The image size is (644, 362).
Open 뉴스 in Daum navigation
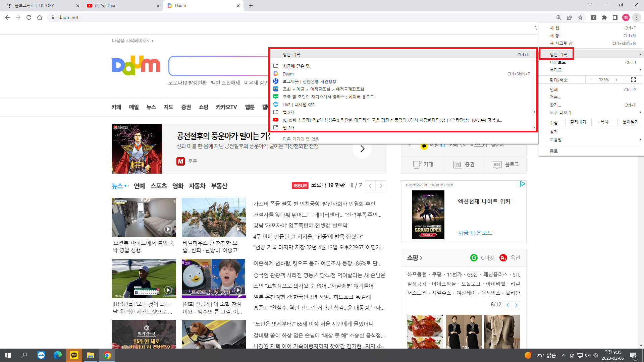point(151,107)
